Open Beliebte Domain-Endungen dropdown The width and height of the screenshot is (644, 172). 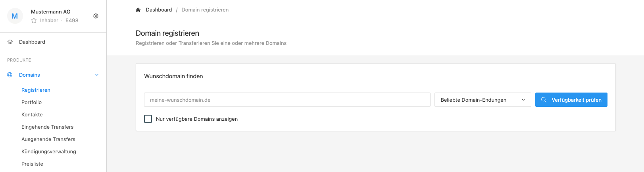pyautogui.click(x=483, y=100)
